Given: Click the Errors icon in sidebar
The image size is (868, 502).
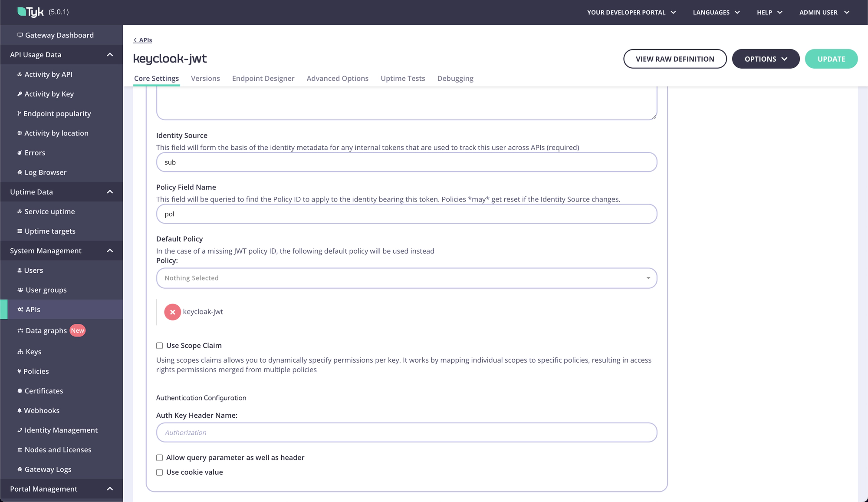Looking at the screenshot, I should (19, 152).
